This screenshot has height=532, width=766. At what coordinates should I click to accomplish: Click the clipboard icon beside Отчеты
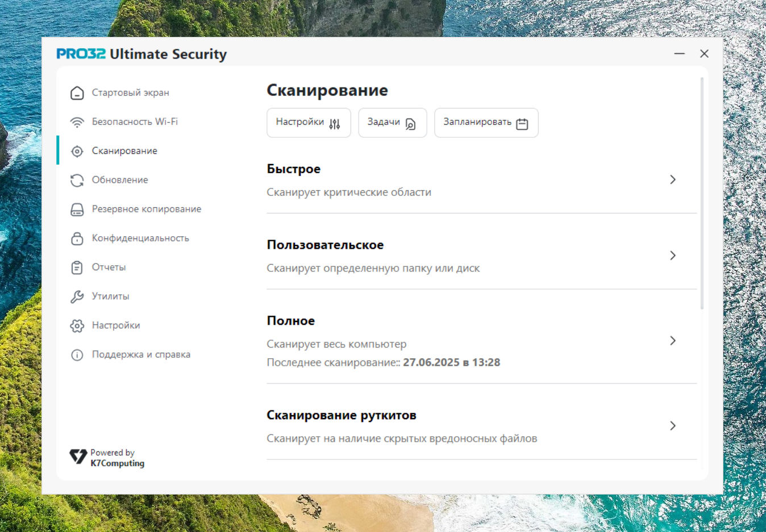click(77, 267)
